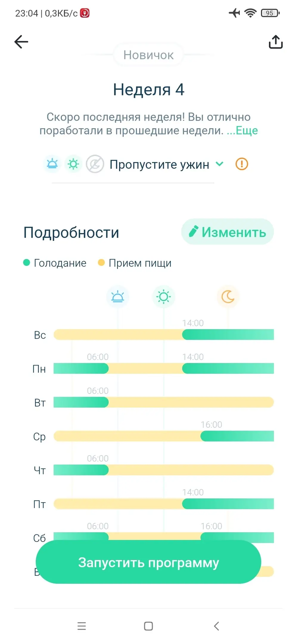The width and height of the screenshot is (297, 644).
Task: Open the Пропустите ужин plan selector
Action: [x=159, y=165]
